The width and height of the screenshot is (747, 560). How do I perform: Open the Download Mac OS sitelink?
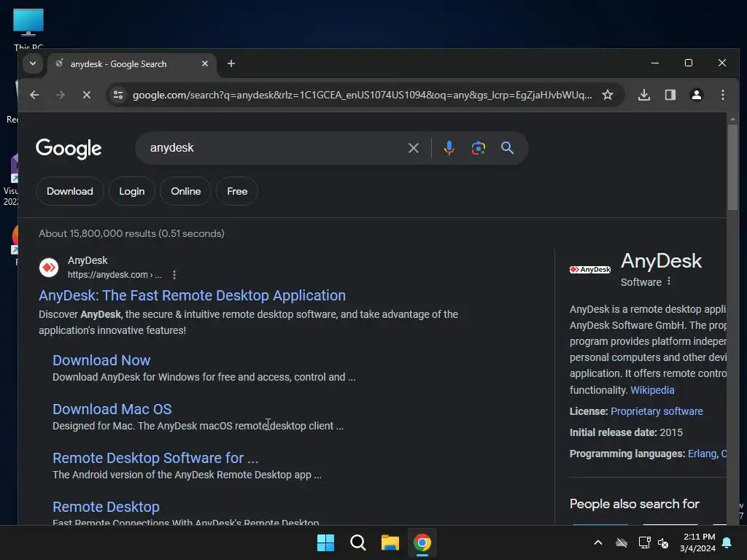click(112, 409)
